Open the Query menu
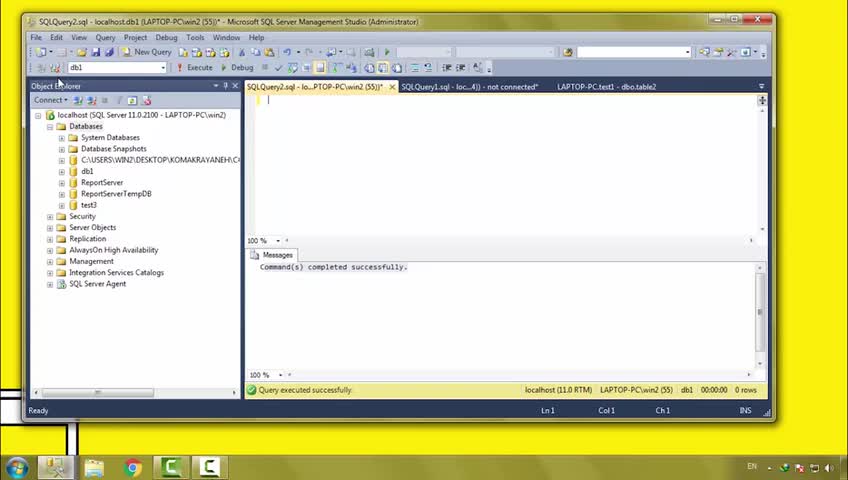 click(x=105, y=37)
